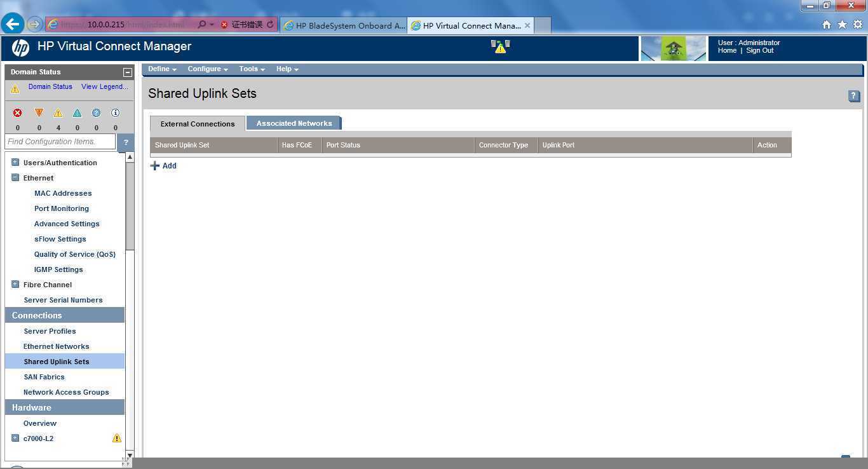
Task: Collapse the Domain Status panel
Action: [x=127, y=72]
